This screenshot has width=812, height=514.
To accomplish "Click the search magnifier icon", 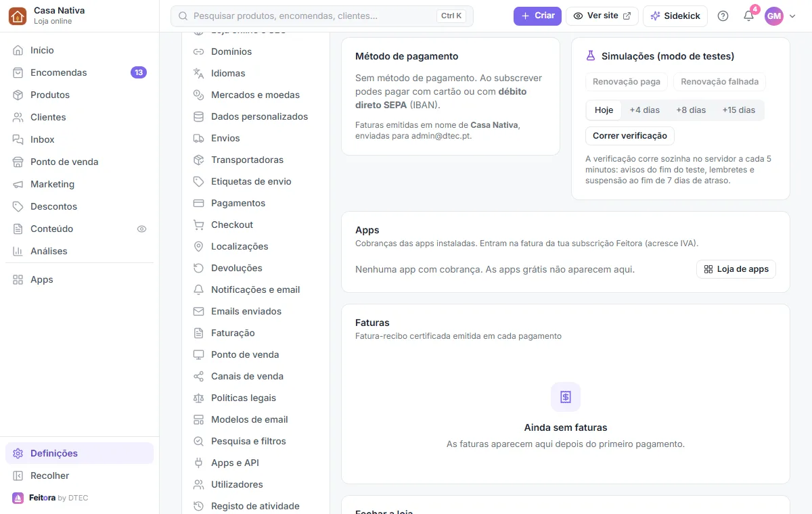I will [x=183, y=16].
